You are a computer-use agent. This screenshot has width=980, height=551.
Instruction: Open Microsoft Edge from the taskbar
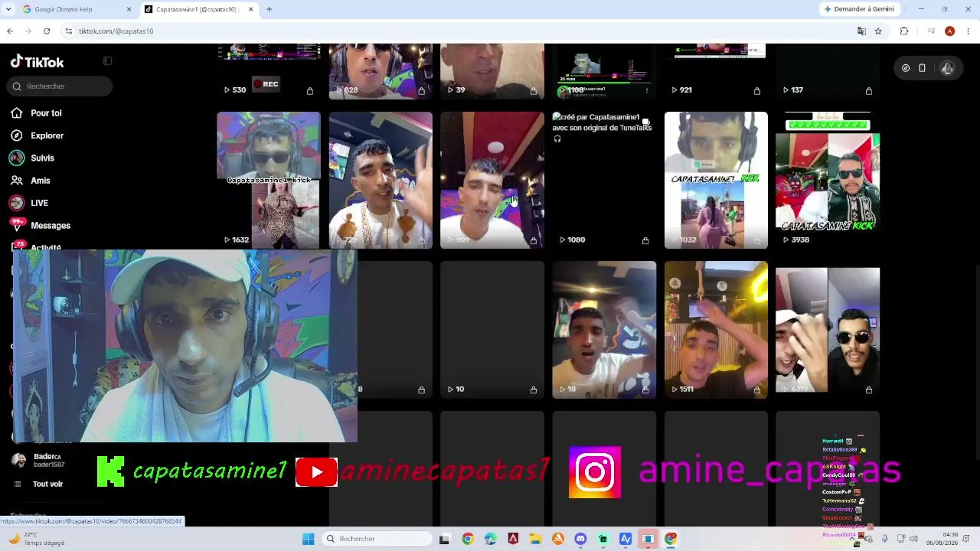(490, 539)
